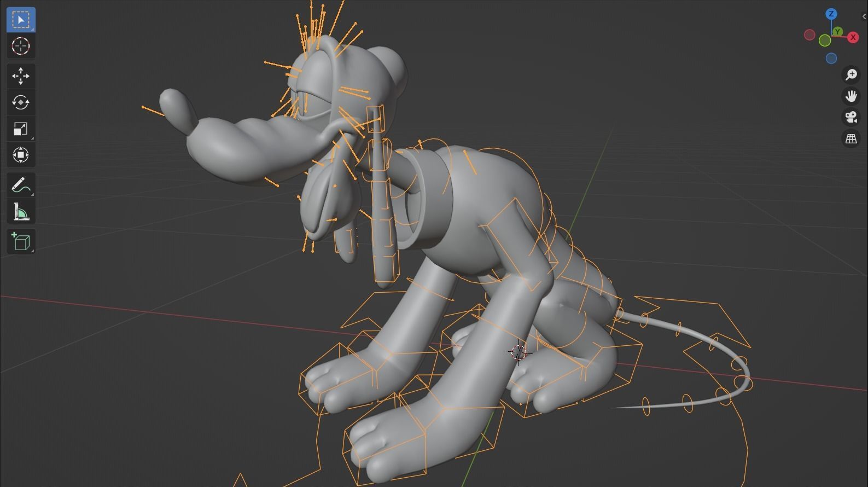Select the Measure ruler tool
The height and width of the screenshot is (487, 868).
[x=21, y=211]
